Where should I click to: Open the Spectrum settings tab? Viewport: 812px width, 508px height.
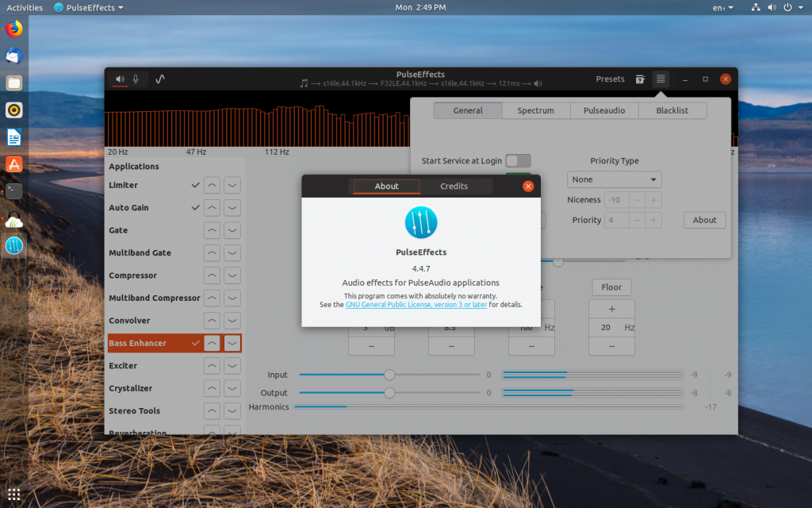tap(535, 111)
